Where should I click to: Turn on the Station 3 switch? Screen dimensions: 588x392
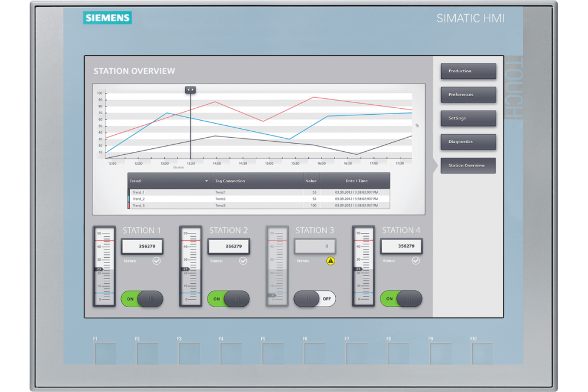[x=315, y=299]
